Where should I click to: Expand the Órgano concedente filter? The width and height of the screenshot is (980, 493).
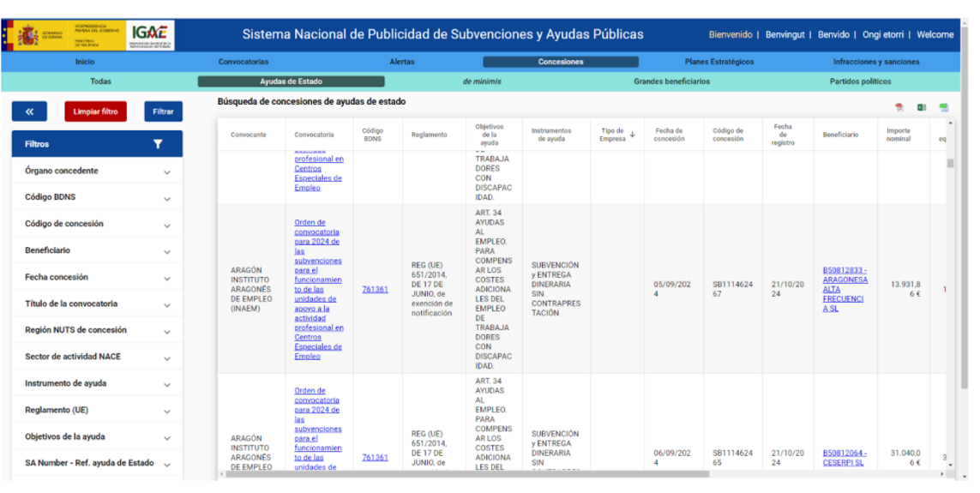coord(97,171)
